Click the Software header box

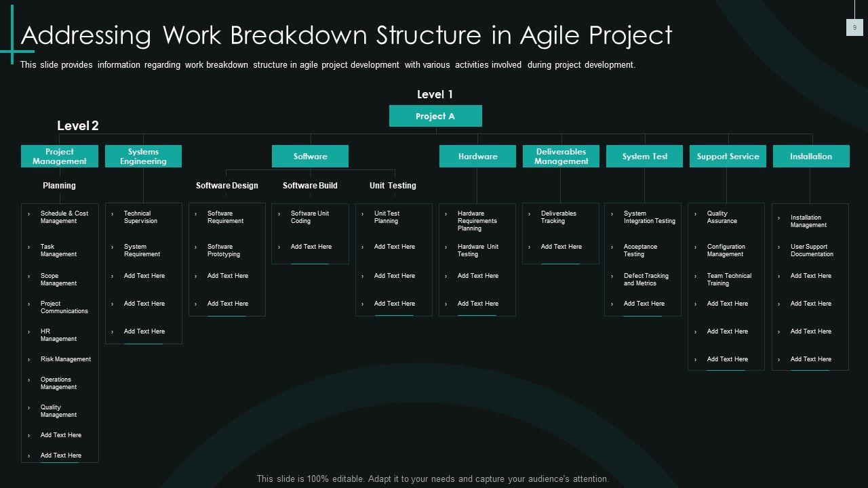pyautogui.click(x=310, y=157)
